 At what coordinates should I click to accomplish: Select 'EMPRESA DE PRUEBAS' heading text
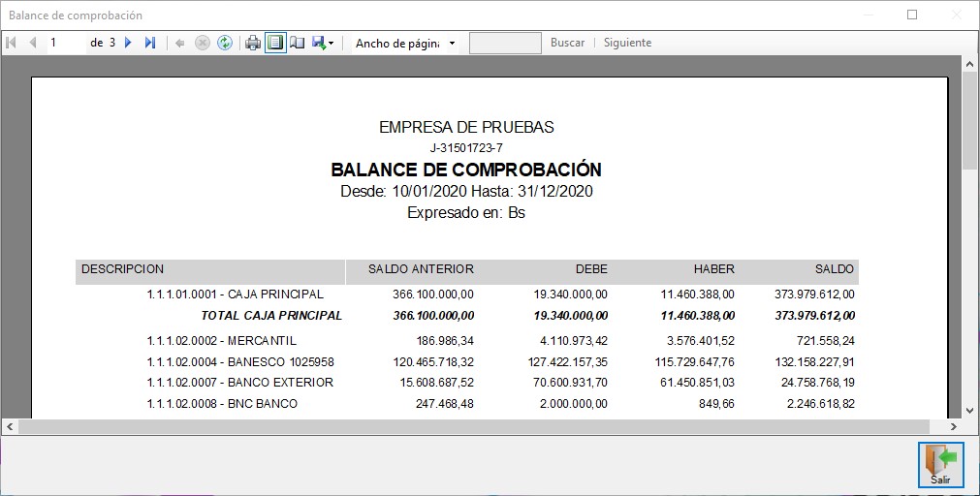pos(466,128)
